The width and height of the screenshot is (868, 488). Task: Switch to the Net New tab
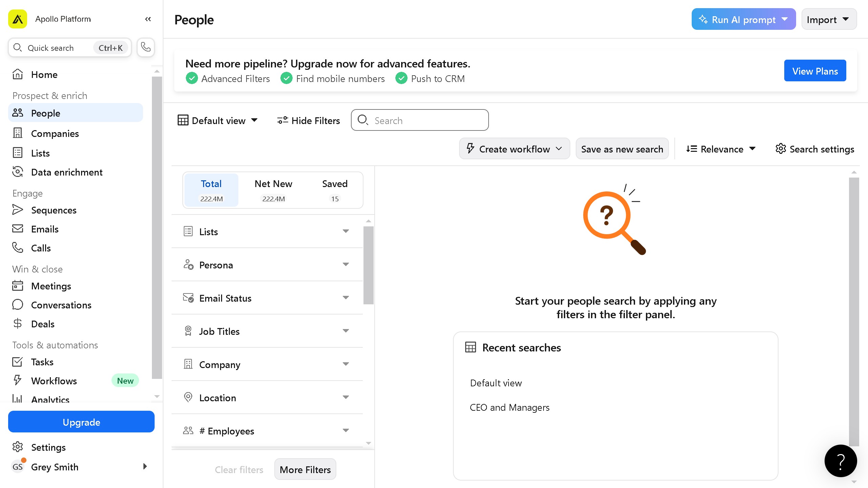click(273, 190)
